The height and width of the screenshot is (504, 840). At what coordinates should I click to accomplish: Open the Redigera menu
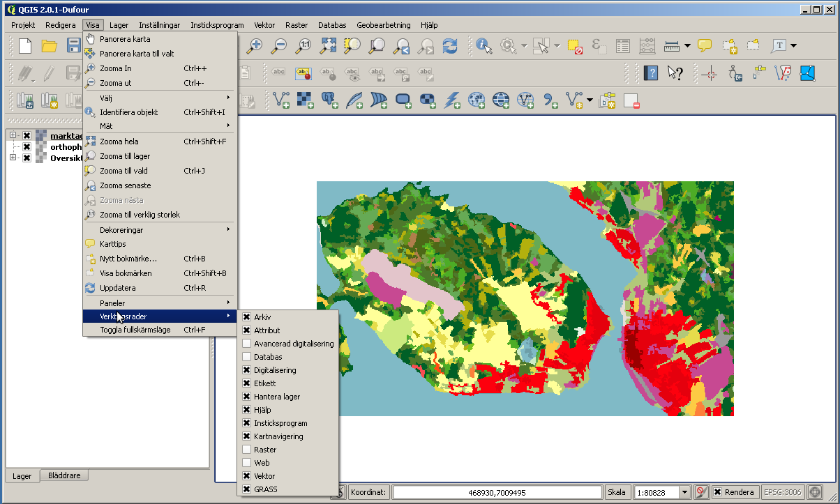point(61,24)
